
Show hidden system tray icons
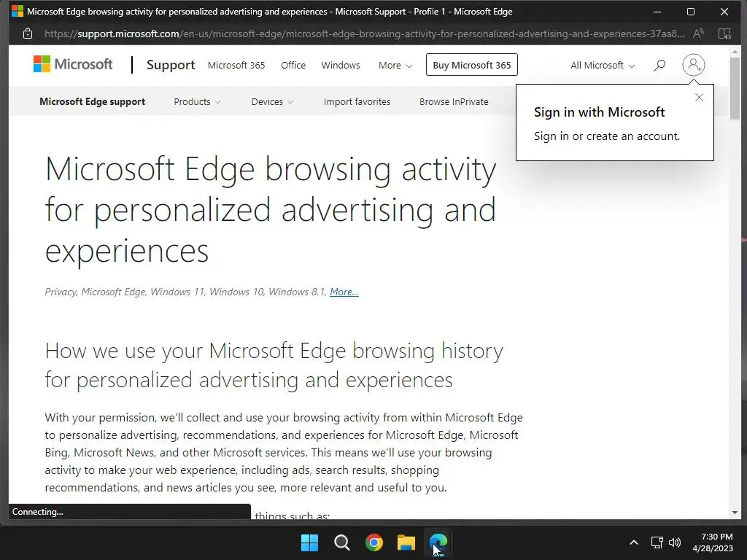pyautogui.click(x=634, y=542)
